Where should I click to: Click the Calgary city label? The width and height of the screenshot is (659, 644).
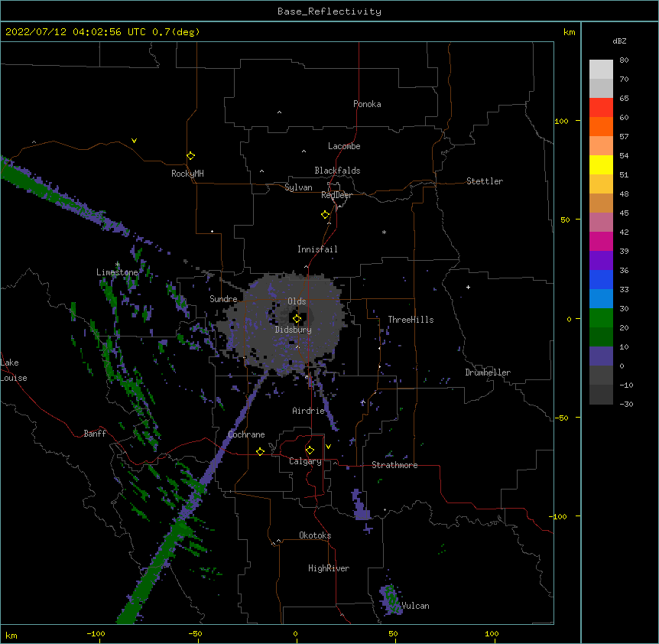305,461
